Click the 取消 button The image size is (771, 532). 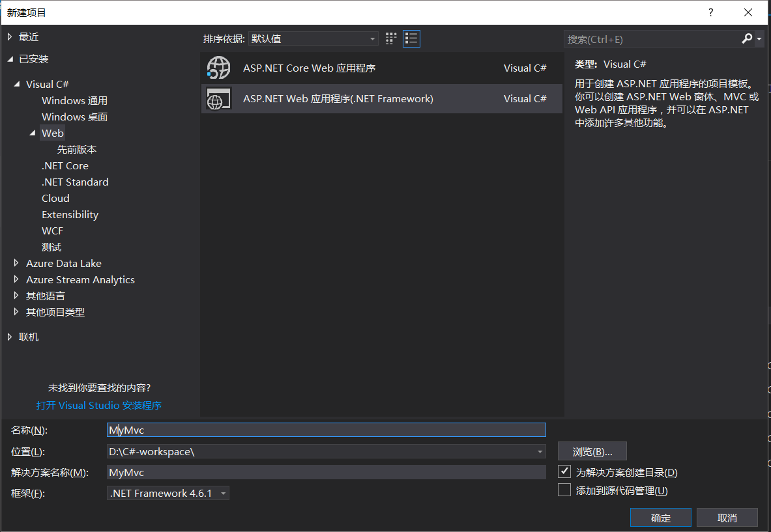[727, 518]
